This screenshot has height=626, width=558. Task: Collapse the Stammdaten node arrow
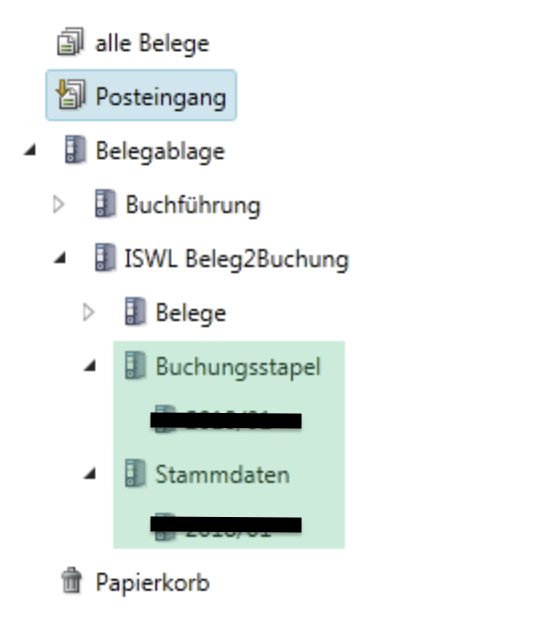90,473
